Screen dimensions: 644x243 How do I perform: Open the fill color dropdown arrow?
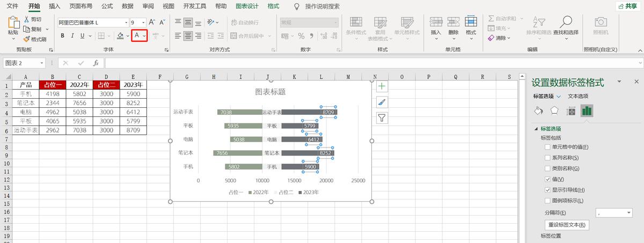click(x=128, y=36)
